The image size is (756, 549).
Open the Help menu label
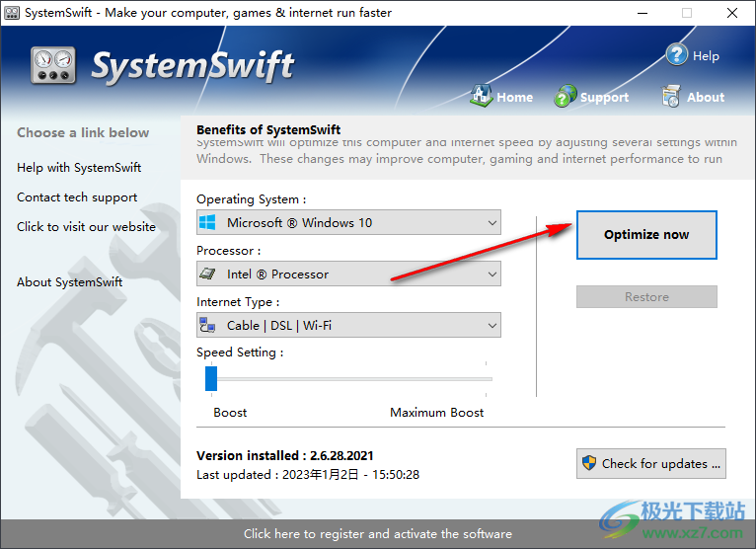[706, 56]
